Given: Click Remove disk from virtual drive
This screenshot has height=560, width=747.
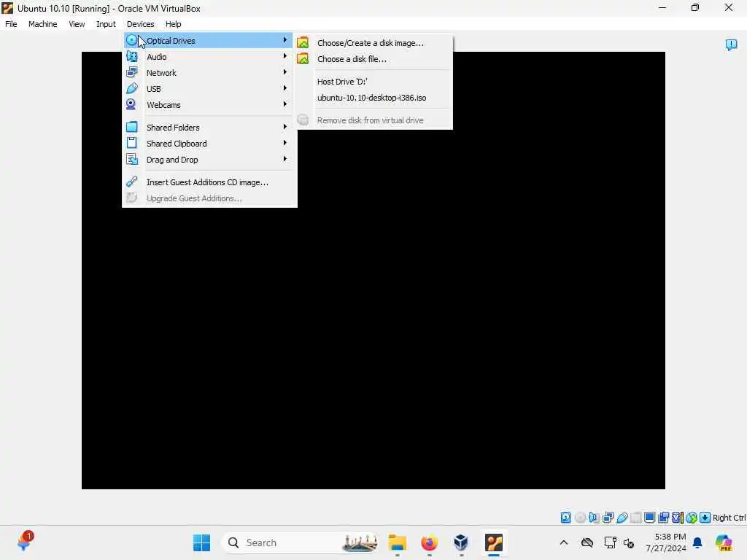Looking at the screenshot, I should pyautogui.click(x=373, y=120).
